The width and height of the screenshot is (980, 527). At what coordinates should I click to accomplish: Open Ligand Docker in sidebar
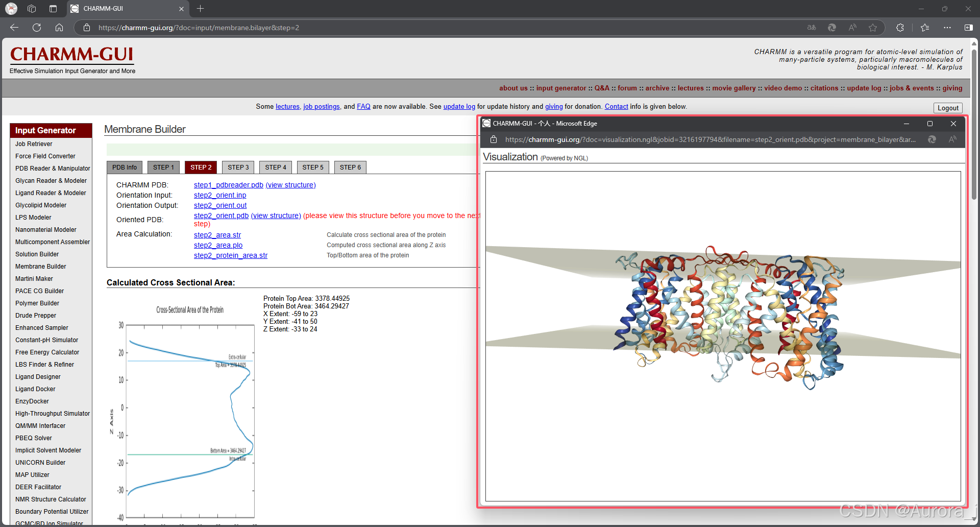tap(35, 389)
